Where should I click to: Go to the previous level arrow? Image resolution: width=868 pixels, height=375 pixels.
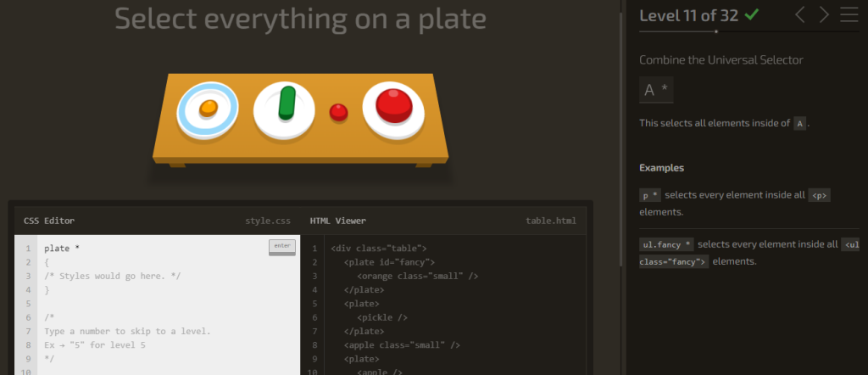click(x=800, y=15)
